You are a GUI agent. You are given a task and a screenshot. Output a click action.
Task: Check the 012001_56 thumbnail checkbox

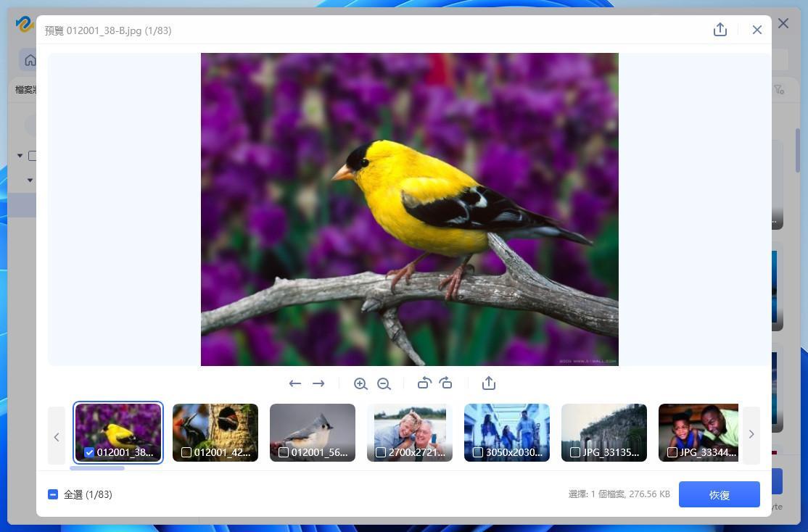tap(284, 453)
